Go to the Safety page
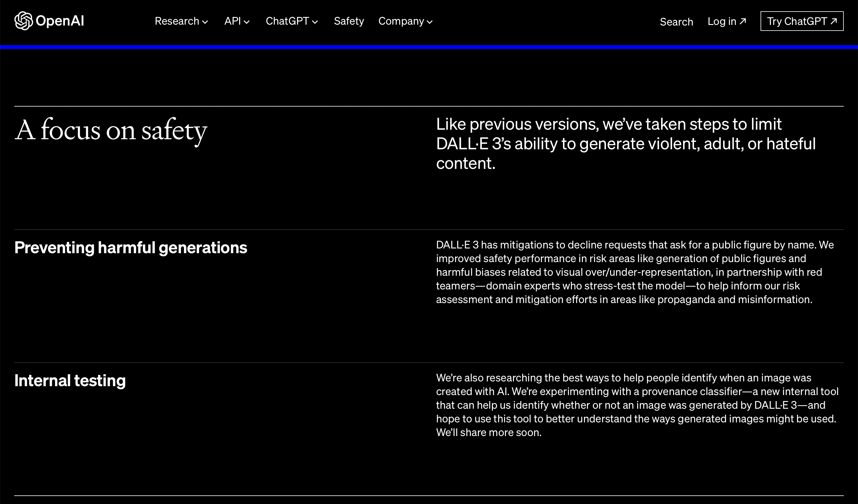Viewport: 858px width, 504px height. click(349, 21)
